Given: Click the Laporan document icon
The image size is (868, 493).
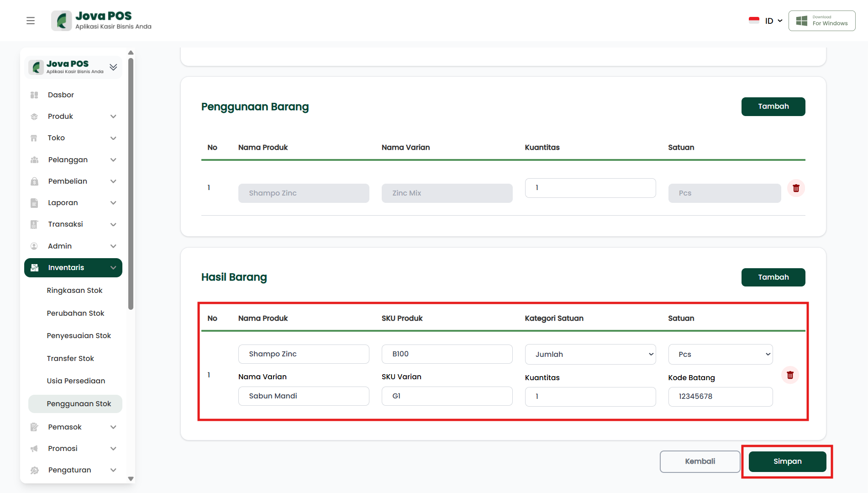Looking at the screenshot, I should click(x=34, y=203).
